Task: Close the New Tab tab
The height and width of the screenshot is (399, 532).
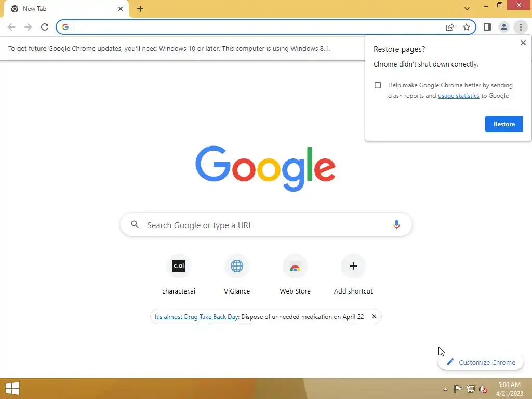Action: point(121,9)
